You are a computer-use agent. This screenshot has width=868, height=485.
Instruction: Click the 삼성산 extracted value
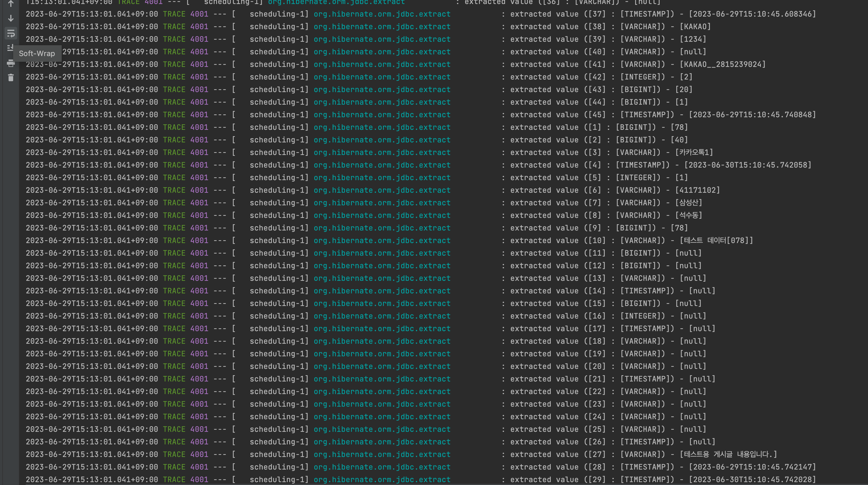coord(689,203)
